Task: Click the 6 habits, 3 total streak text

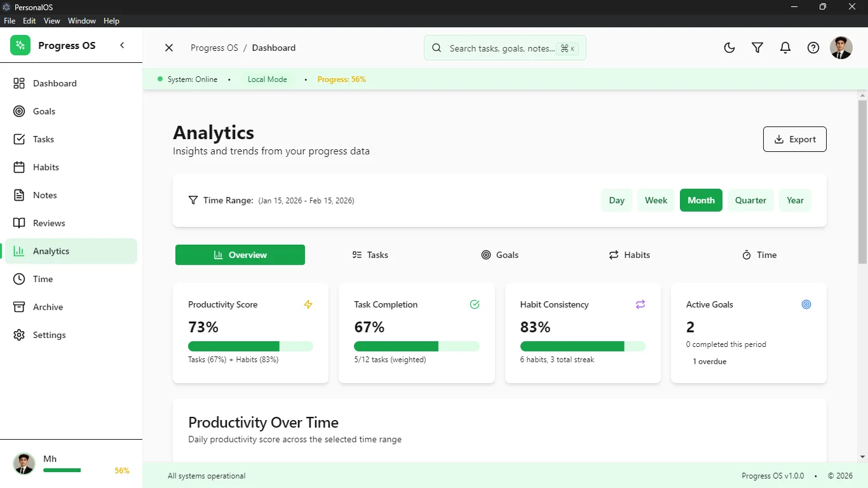Action: tap(557, 360)
